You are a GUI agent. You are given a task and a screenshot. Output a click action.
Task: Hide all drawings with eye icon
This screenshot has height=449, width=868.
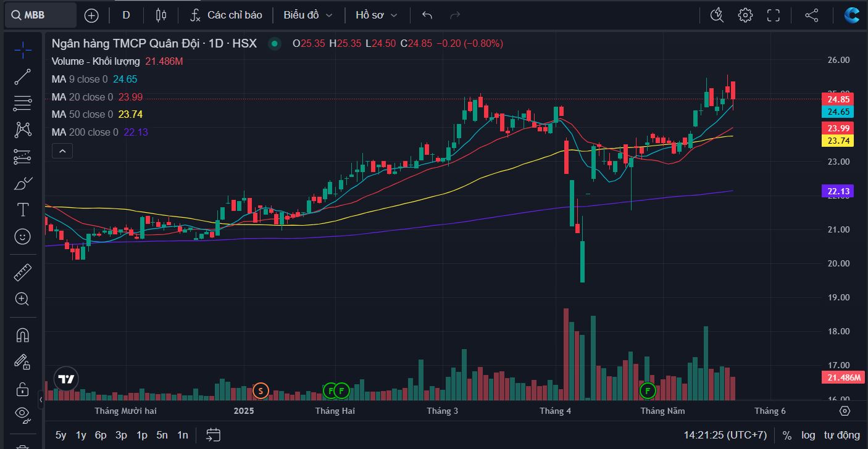click(x=23, y=413)
